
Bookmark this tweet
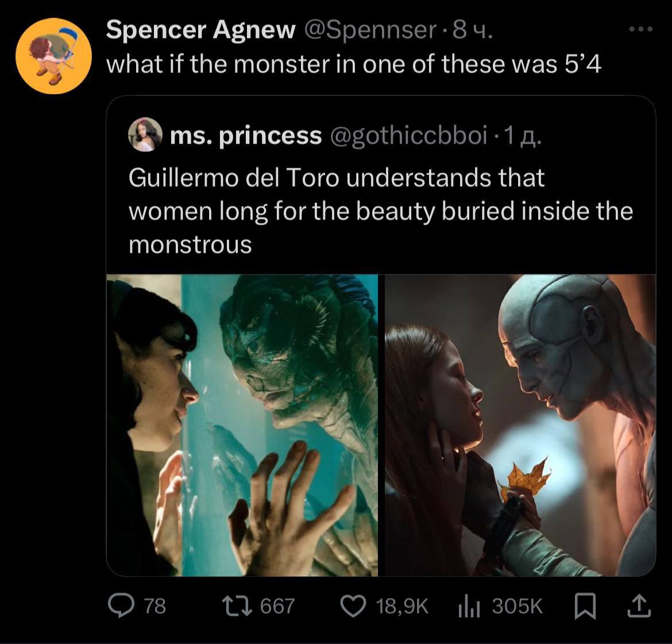585,606
